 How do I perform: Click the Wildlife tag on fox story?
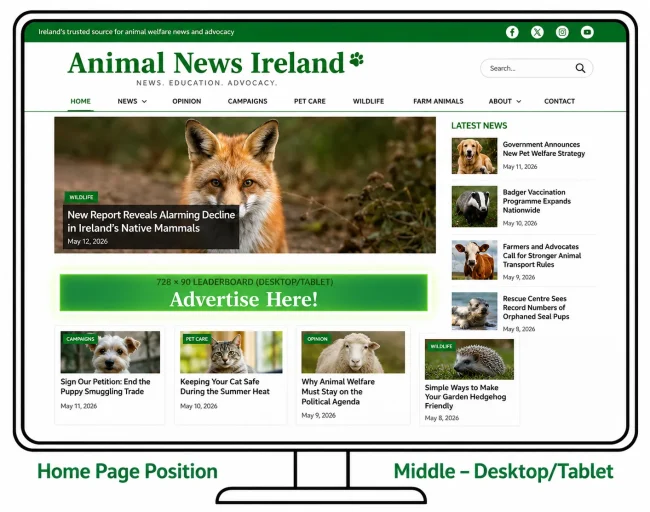81,197
